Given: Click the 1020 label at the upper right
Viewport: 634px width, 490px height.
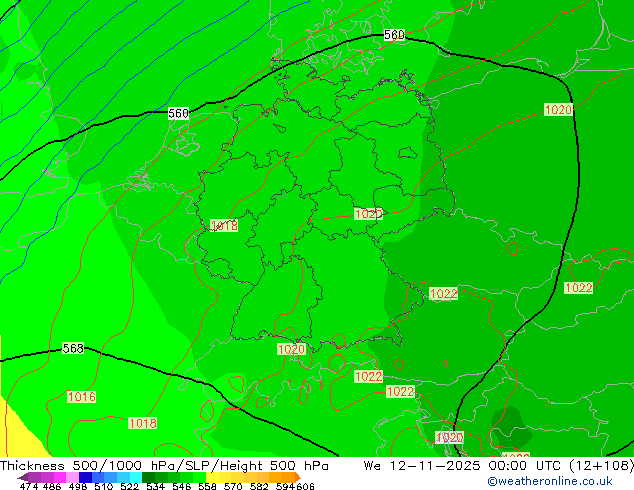Looking at the screenshot, I should 558,110.
